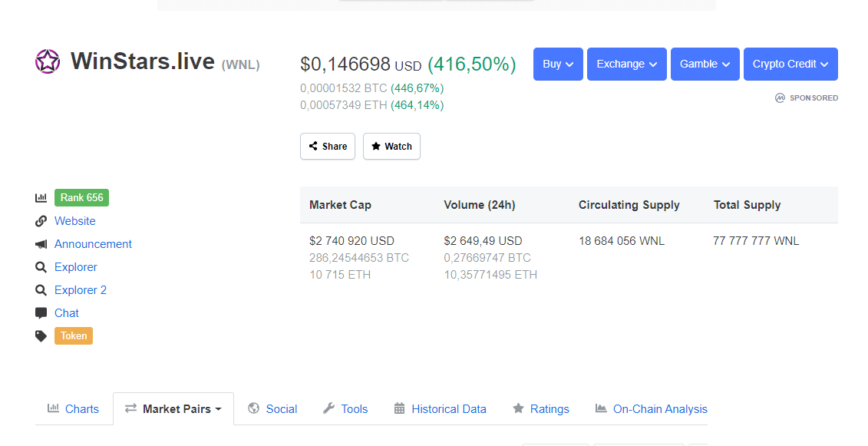Click the 0,00001532 BTC price
The width and height of the screenshot is (868, 446).
[x=344, y=88]
